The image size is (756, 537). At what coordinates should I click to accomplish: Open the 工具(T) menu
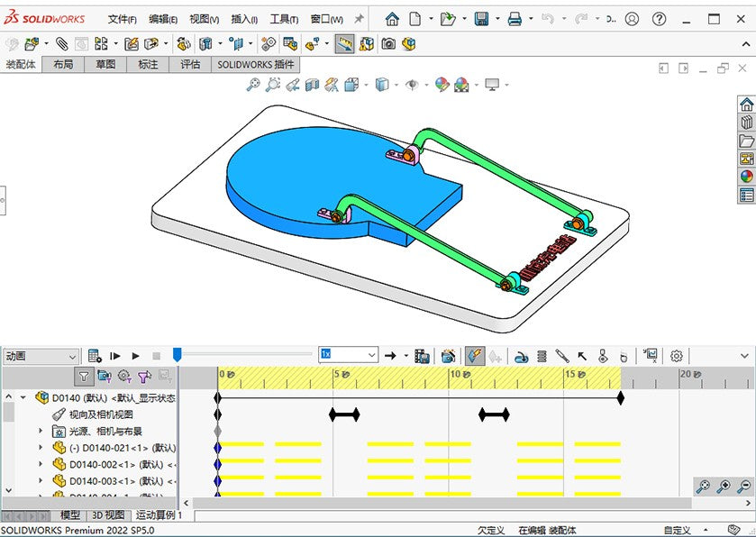[284, 19]
